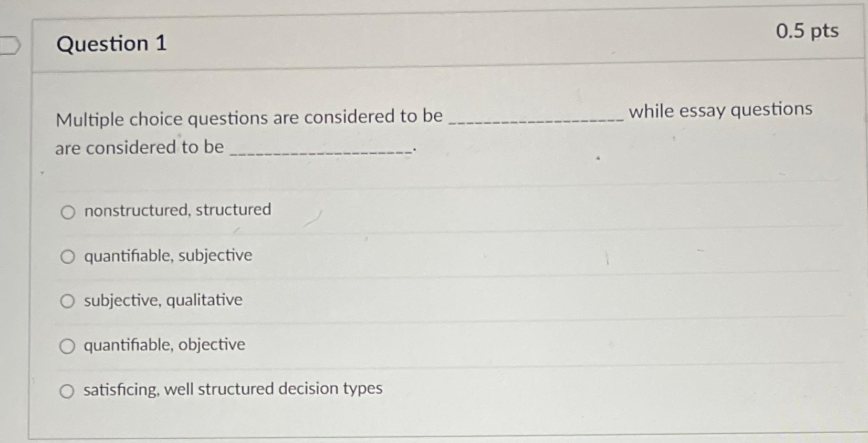Select the 'nonstructured, structured' answer option
This screenshot has width=868, height=443.
(67, 212)
